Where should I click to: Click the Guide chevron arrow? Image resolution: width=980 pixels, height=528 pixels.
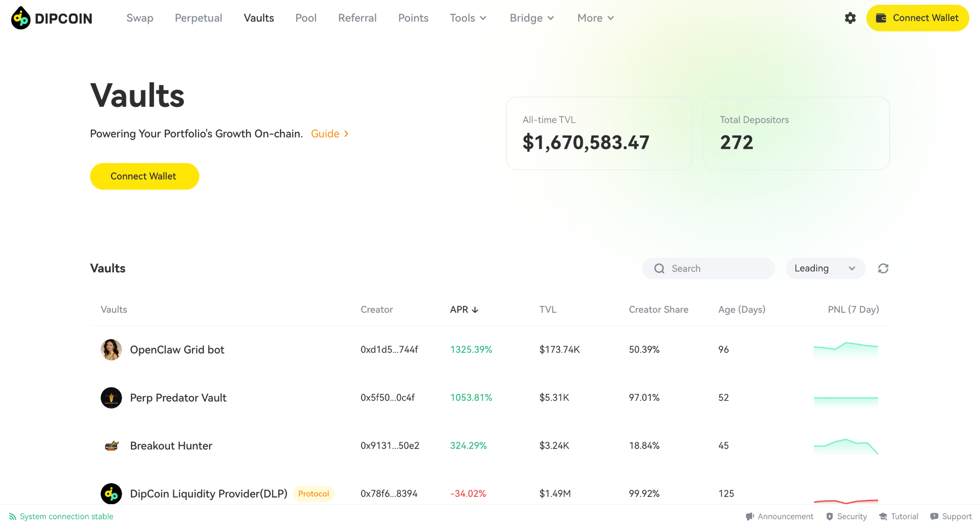(346, 134)
